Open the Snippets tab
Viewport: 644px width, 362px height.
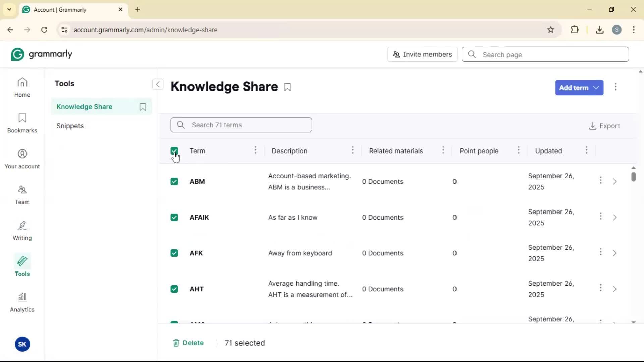(x=70, y=126)
